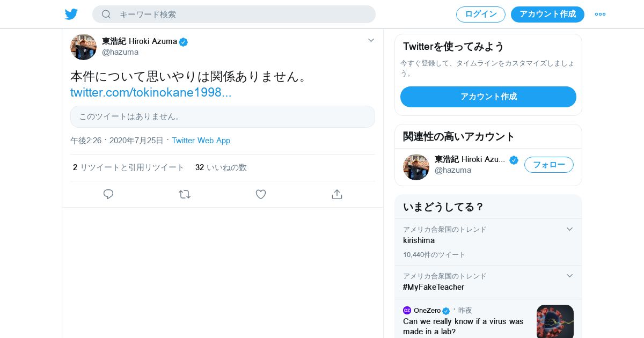Follow 東浩紀 with the フォロー button
Viewport: 644px width, 338px height.
click(548, 165)
